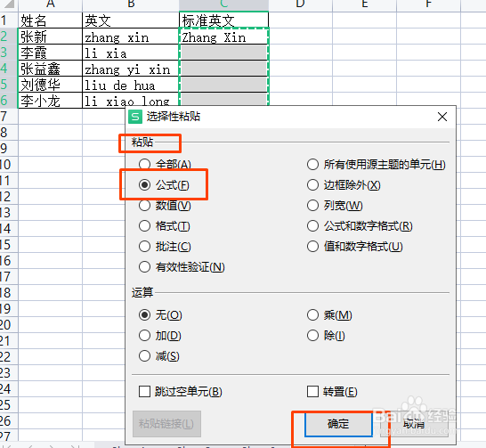Close the 选择性粘贴 dialog
486x448 pixels.
tap(442, 117)
